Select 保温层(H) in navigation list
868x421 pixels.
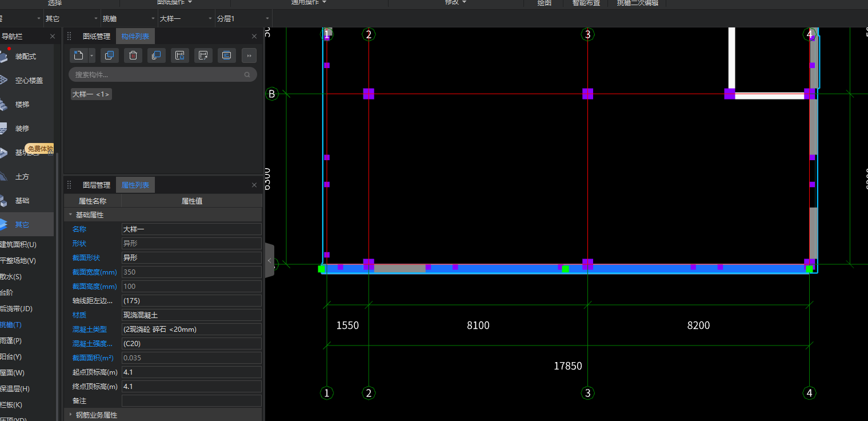point(15,389)
